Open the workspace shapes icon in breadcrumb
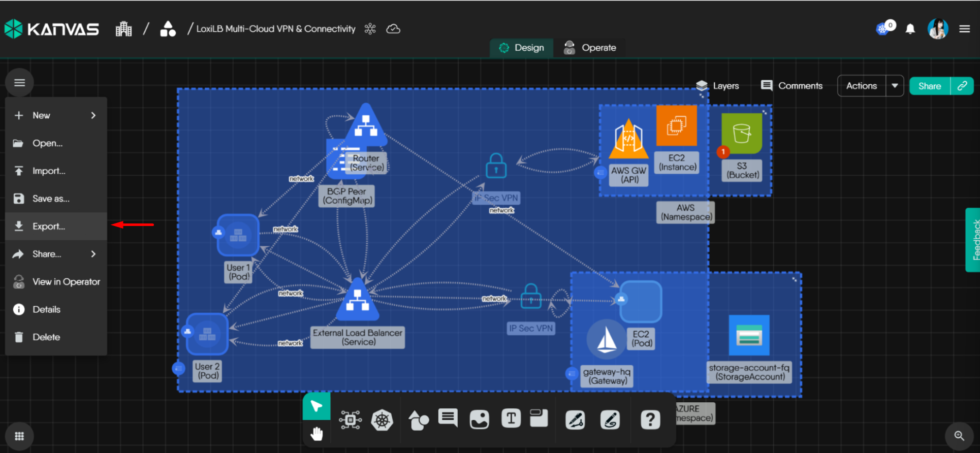 168,29
